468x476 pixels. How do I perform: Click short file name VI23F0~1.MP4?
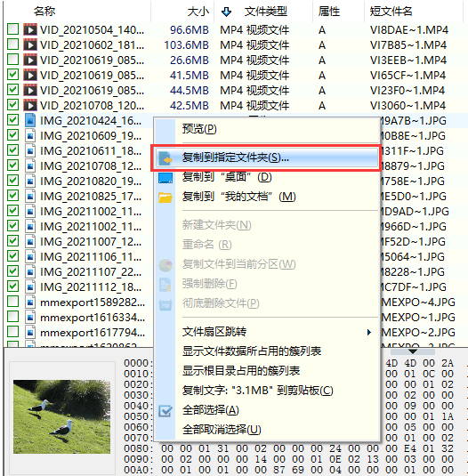click(x=407, y=90)
